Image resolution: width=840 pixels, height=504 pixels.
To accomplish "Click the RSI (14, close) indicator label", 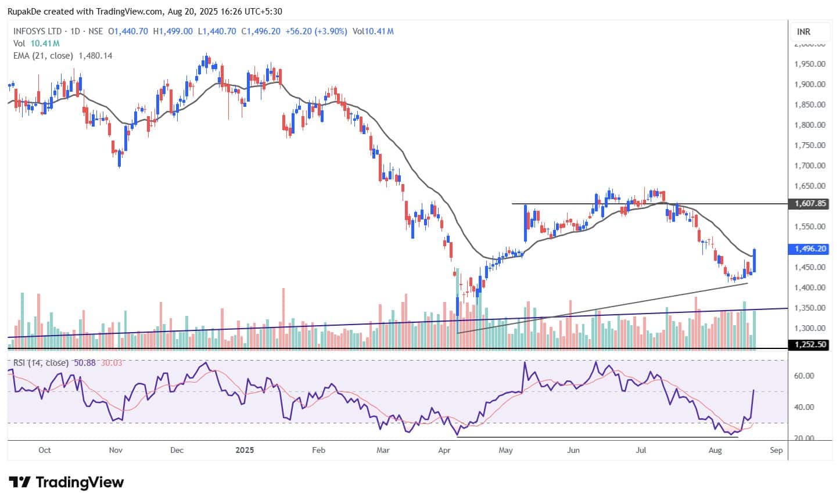I will pyautogui.click(x=38, y=363).
